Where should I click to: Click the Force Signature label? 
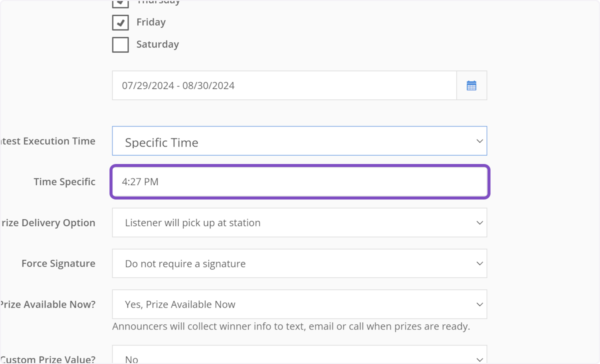[x=58, y=263]
